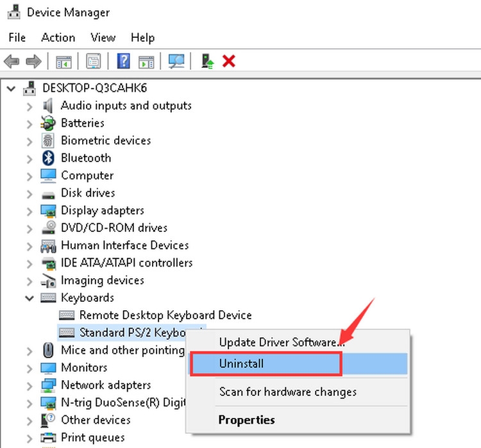The height and width of the screenshot is (448, 481).
Task: Click the Keyboards category icon
Action: [x=49, y=298]
